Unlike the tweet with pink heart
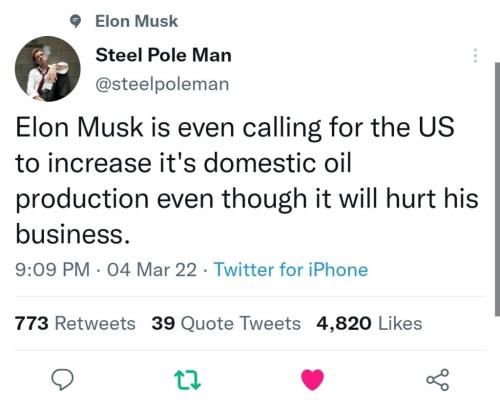 [x=312, y=380]
